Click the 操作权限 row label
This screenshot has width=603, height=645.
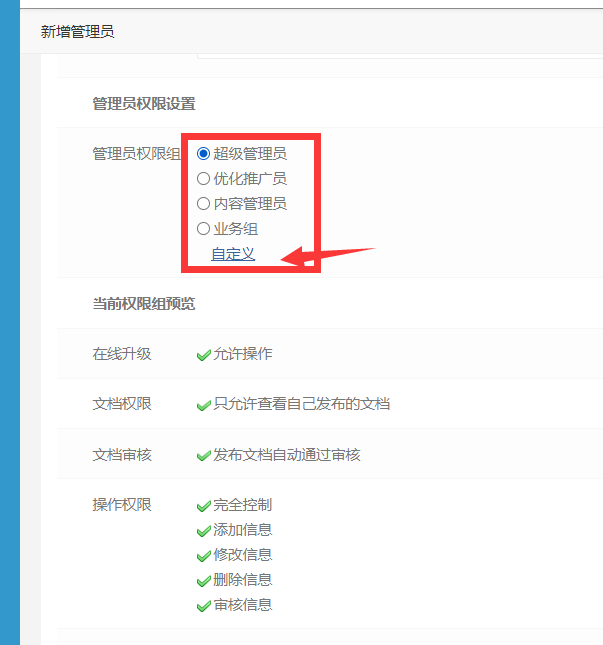point(122,505)
